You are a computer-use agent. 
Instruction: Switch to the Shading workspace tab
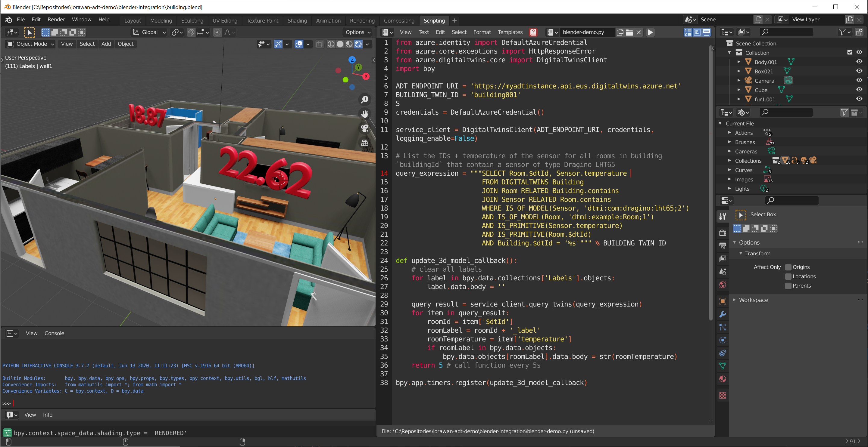point(297,21)
